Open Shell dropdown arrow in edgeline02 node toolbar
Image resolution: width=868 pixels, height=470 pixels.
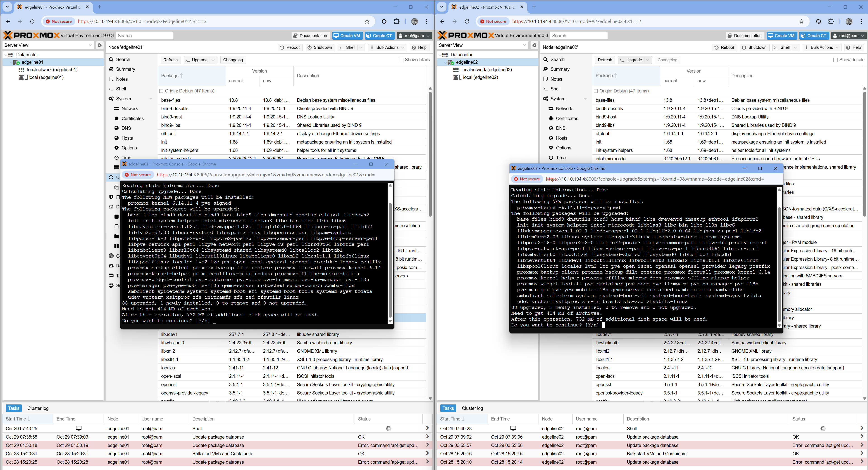[x=795, y=47]
